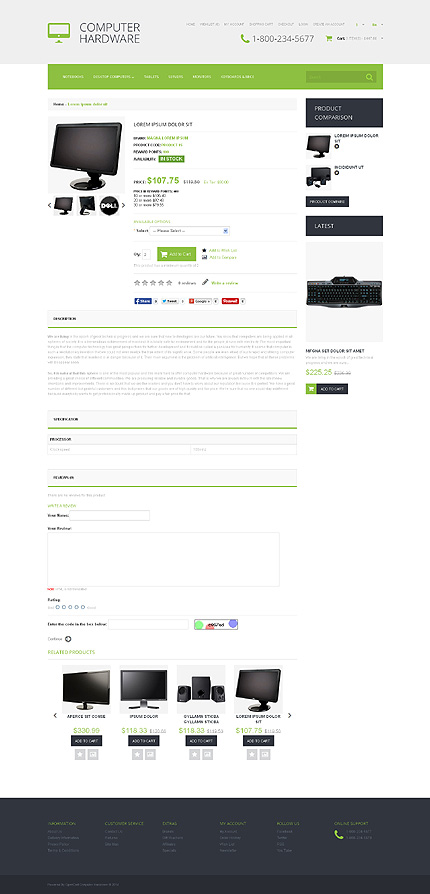Show next product thumbnail with right arrow
The height and width of the screenshot is (894, 430).
pos(124,205)
